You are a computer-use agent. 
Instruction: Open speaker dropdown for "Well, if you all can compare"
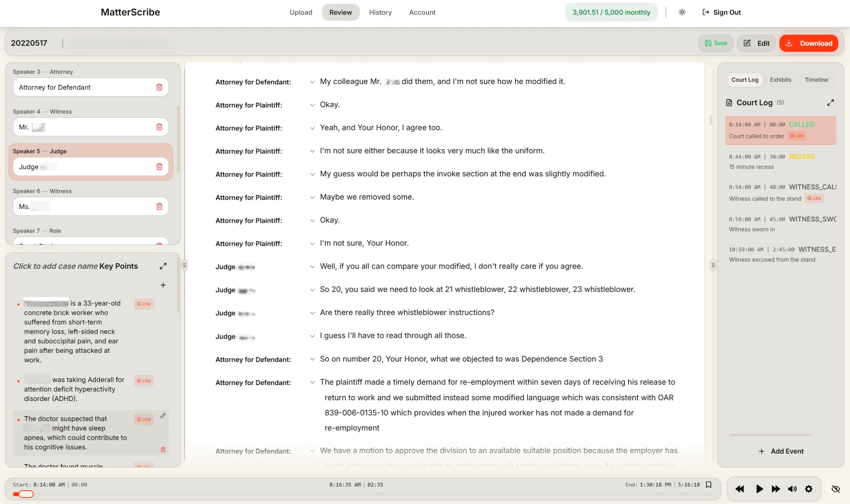click(312, 267)
